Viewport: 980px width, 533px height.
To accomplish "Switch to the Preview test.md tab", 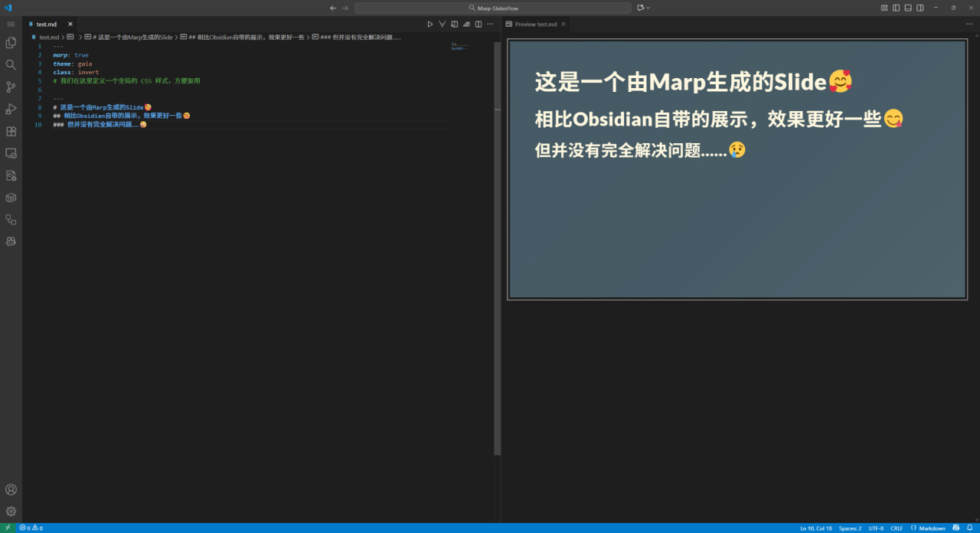I will pyautogui.click(x=536, y=24).
